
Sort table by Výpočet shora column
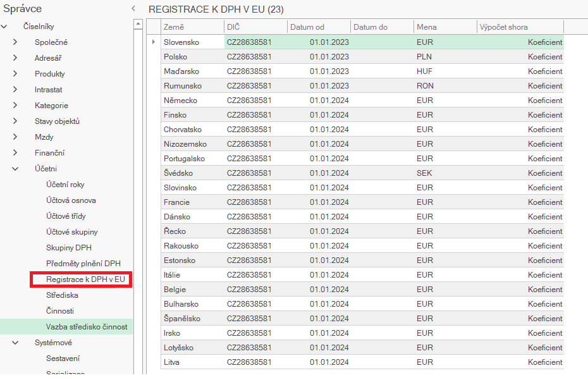[x=520, y=27]
